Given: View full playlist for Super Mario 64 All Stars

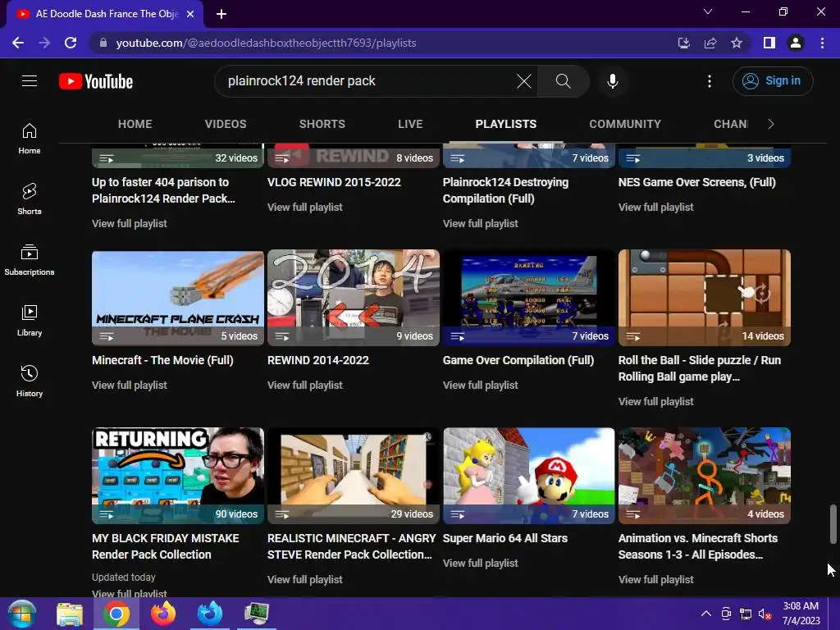Looking at the screenshot, I should [480, 563].
